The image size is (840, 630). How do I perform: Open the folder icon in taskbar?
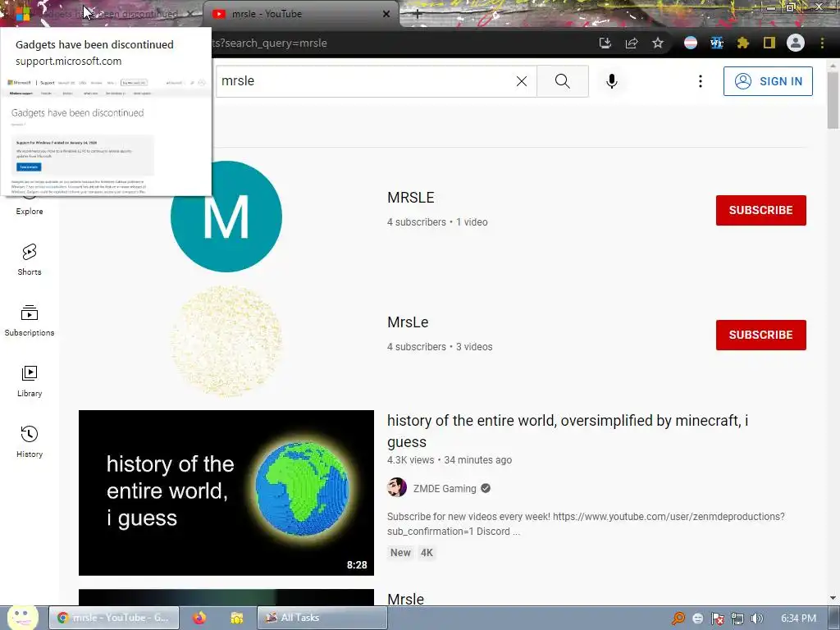(x=237, y=618)
